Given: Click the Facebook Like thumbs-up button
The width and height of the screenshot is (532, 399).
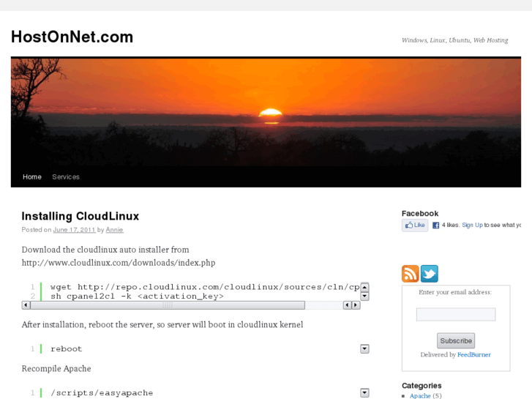Looking at the screenshot, I should [x=415, y=225].
